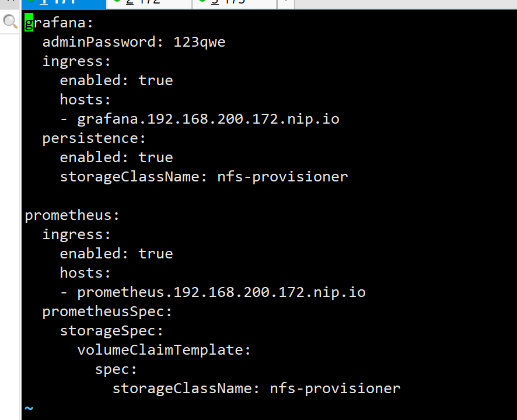Click the green cursor on grafana line
Image resolution: width=517 pixels, height=420 pixels.
coord(29,23)
